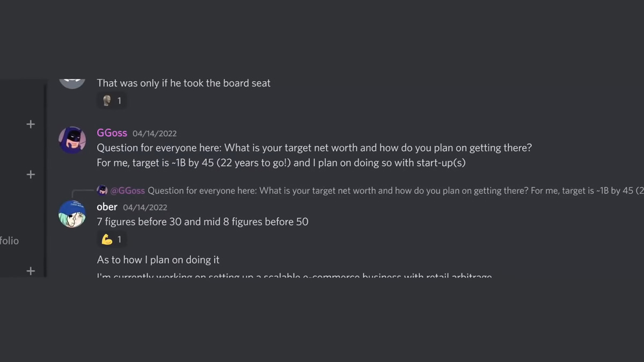Click the bottom plus icon near folio
644x362 pixels.
[x=31, y=271]
